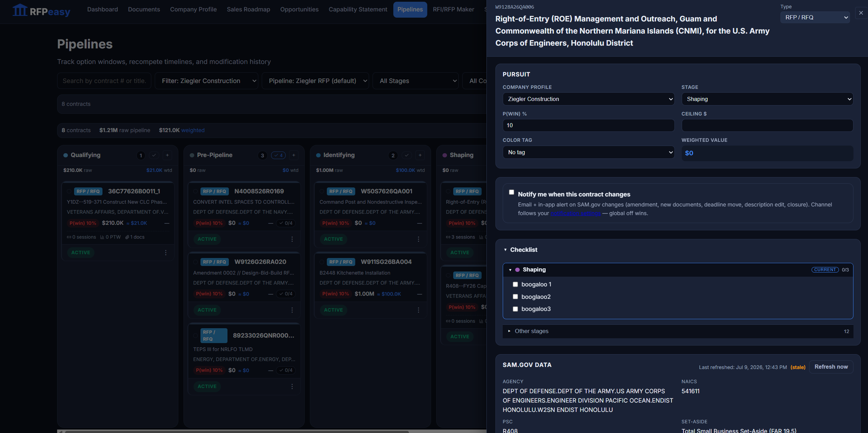Open kebab menu on N4008526R0169 card
The width and height of the screenshot is (868, 433).
pos(292,239)
